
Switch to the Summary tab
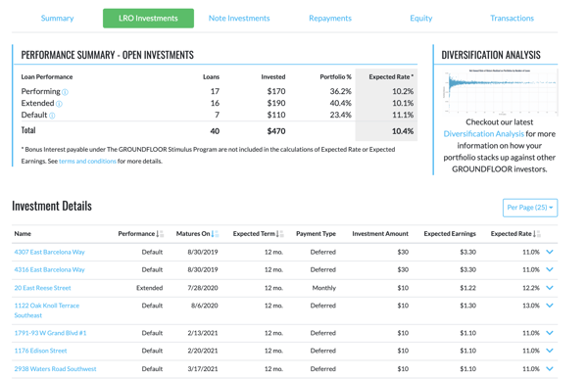pos(58,18)
